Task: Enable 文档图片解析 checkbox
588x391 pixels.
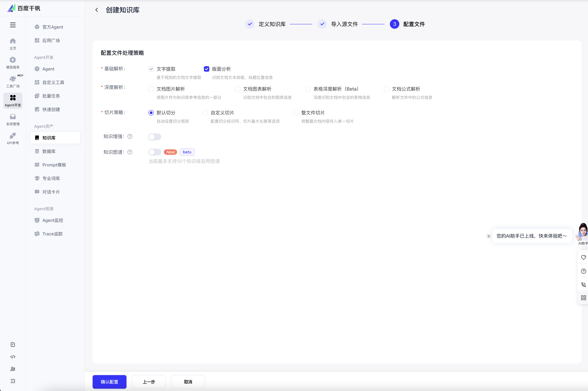Action: pyautogui.click(x=151, y=89)
